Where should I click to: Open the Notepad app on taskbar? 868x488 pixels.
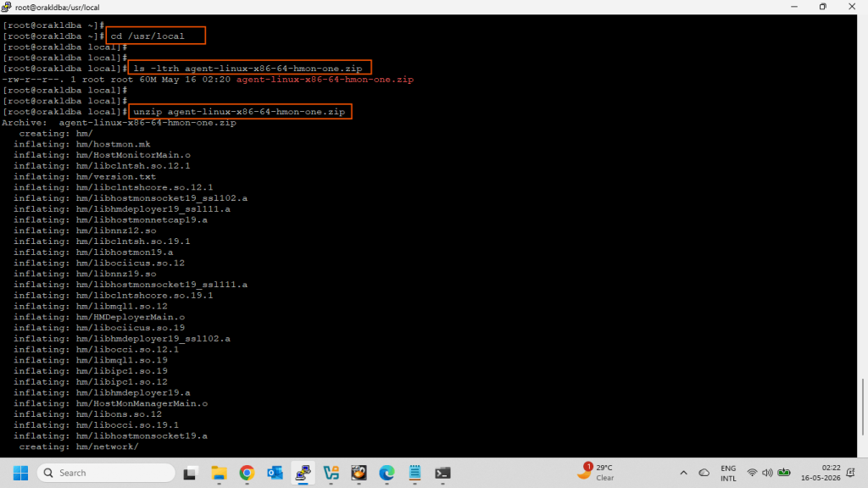(415, 473)
